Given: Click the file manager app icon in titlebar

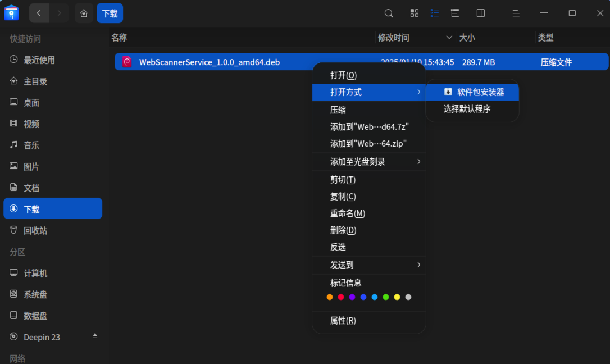Looking at the screenshot, I should (x=11, y=12).
